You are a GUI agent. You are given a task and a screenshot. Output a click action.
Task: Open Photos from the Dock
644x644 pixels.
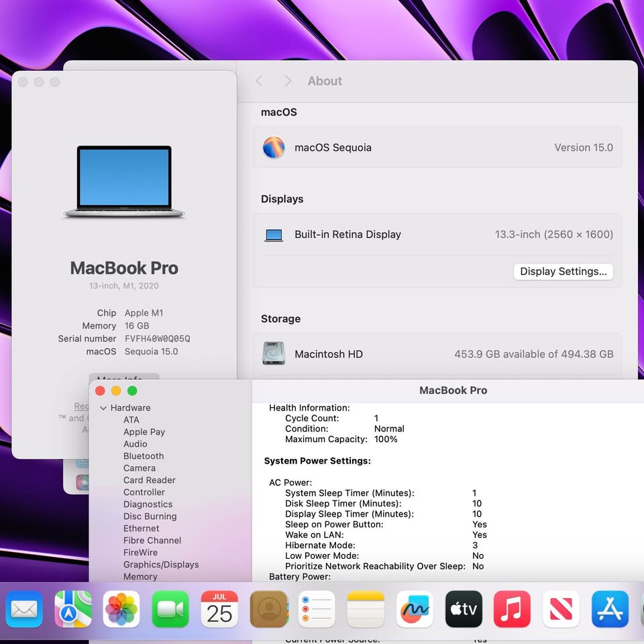click(121, 609)
